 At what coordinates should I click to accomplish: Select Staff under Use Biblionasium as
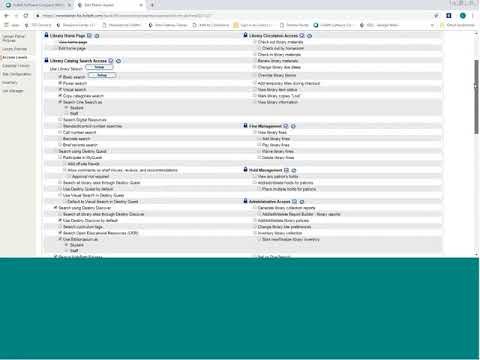(x=66, y=250)
